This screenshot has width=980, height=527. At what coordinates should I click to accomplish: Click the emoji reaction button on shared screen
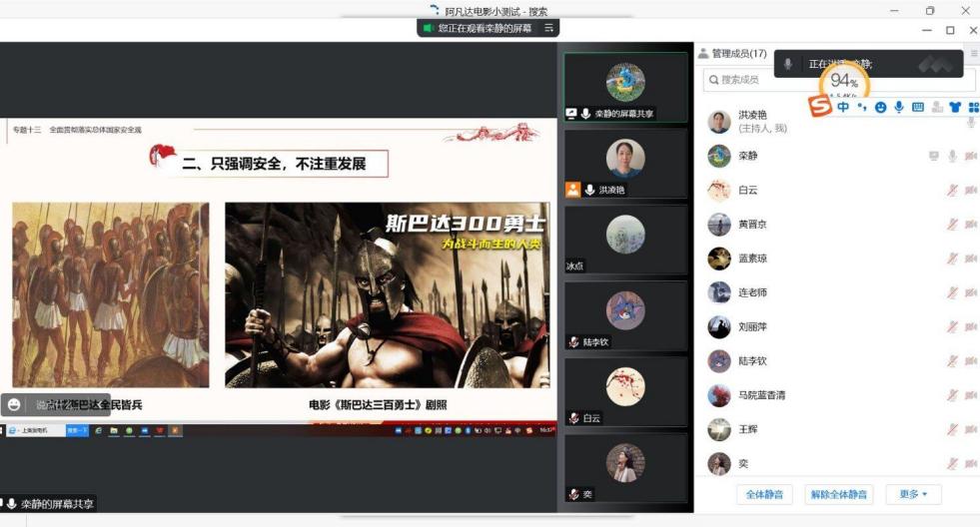(x=14, y=404)
